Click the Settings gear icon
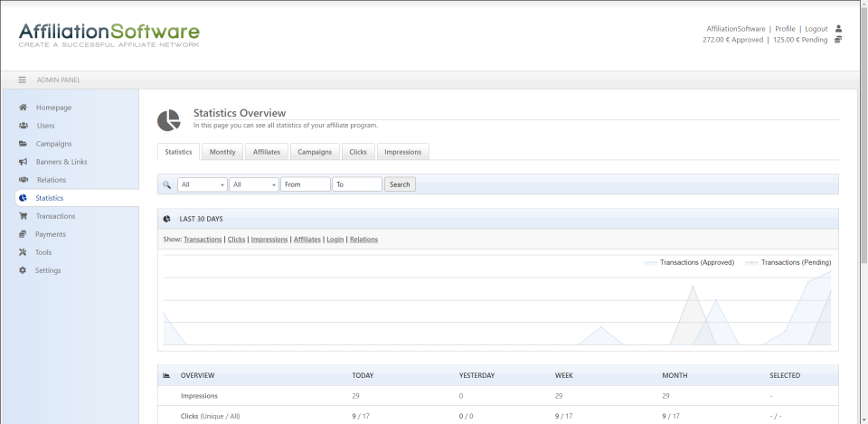 23,270
